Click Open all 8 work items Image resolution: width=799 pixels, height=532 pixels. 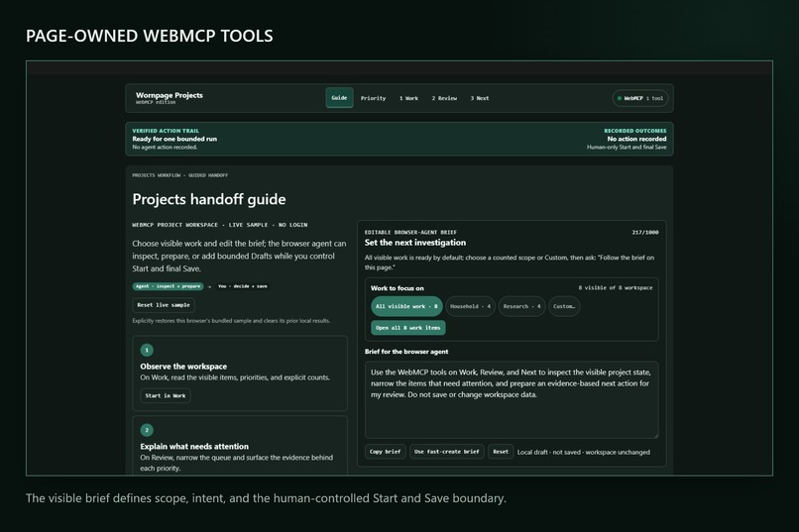click(408, 328)
